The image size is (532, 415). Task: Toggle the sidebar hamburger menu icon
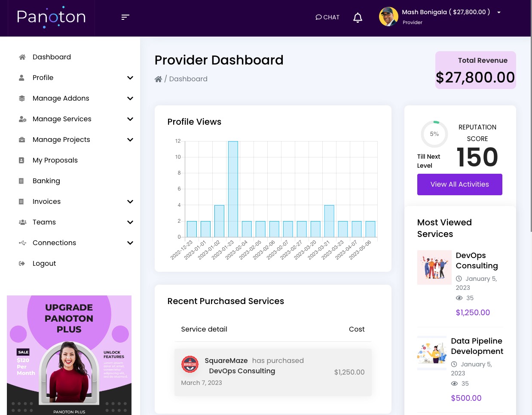tap(125, 17)
